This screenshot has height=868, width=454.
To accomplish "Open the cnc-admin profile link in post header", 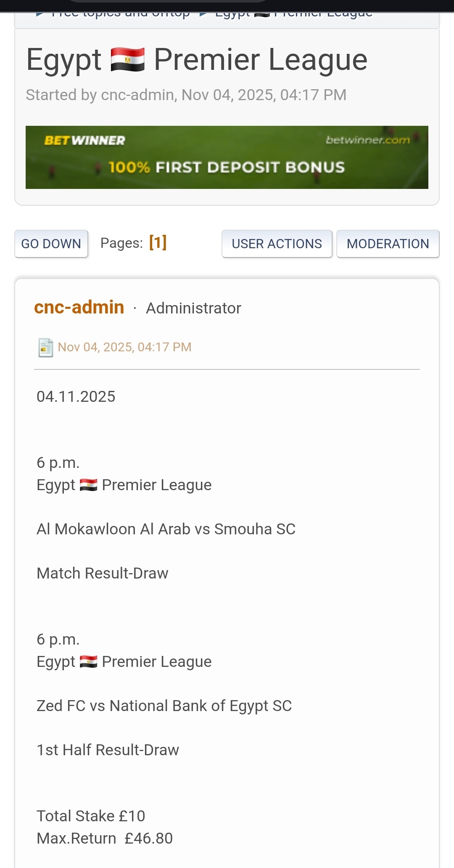I will 79,308.
